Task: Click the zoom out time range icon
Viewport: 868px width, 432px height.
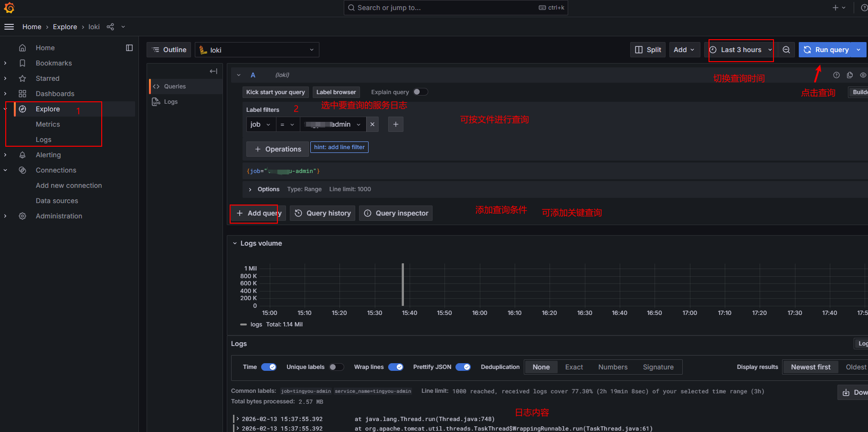Action: [x=786, y=50]
